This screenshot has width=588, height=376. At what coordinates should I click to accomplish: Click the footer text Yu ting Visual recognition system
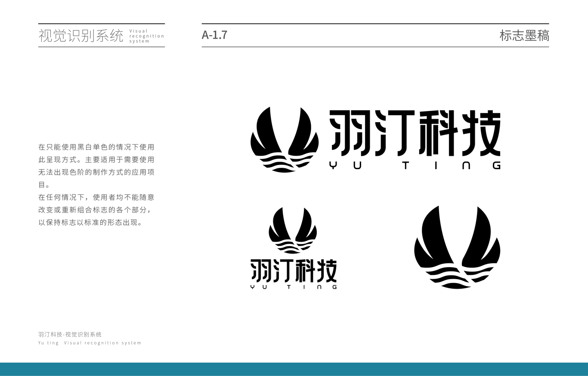tap(90, 343)
